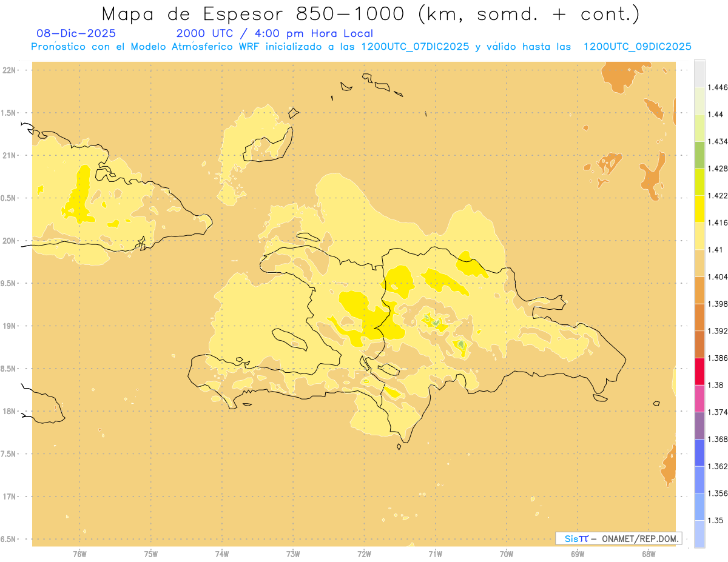The width and height of the screenshot is (728, 562).
Task: Click the '73W' longitude label
Action: tap(293, 554)
